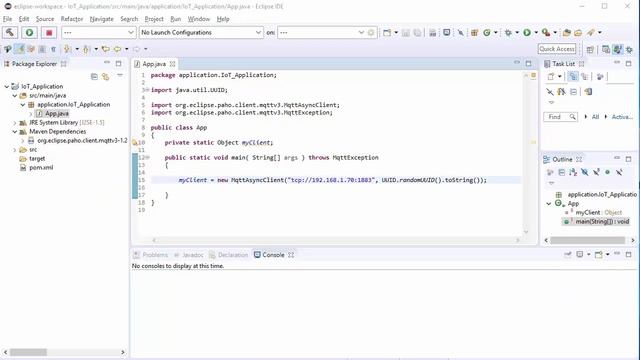
Task: Click the Last Edit Location icon
Action: pyautogui.click(x=106, y=49)
